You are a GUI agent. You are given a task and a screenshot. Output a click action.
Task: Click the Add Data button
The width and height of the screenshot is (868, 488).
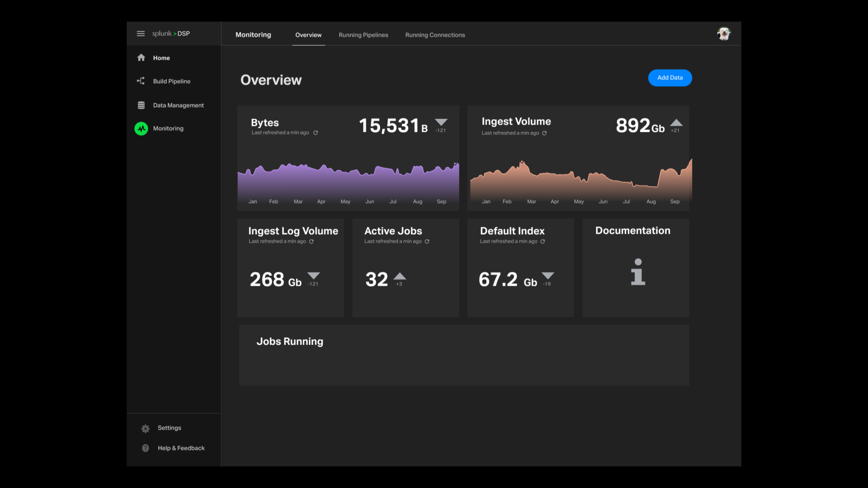click(x=670, y=78)
